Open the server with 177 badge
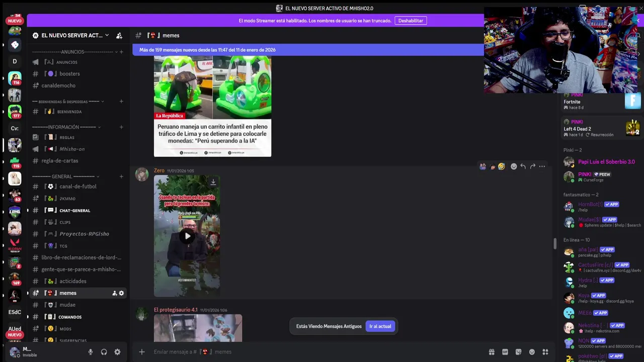This screenshot has width=644, height=362. point(15,111)
